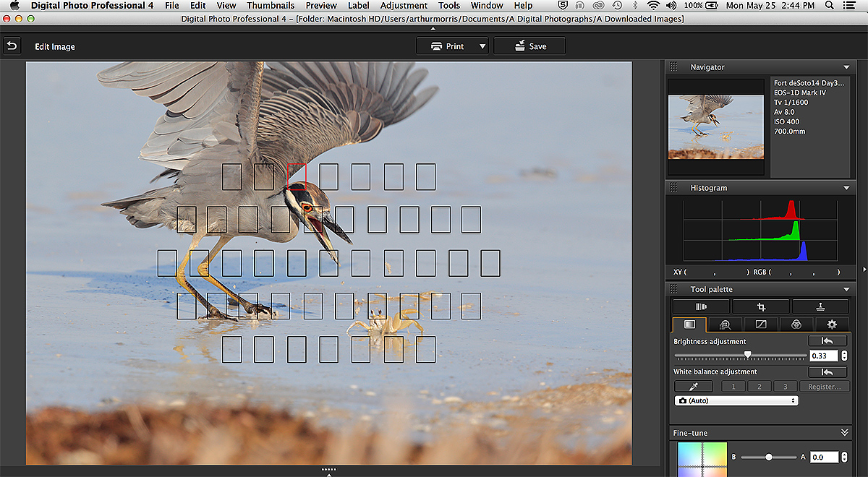Click the Navigator thumbnail preview

pyautogui.click(x=716, y=126)
